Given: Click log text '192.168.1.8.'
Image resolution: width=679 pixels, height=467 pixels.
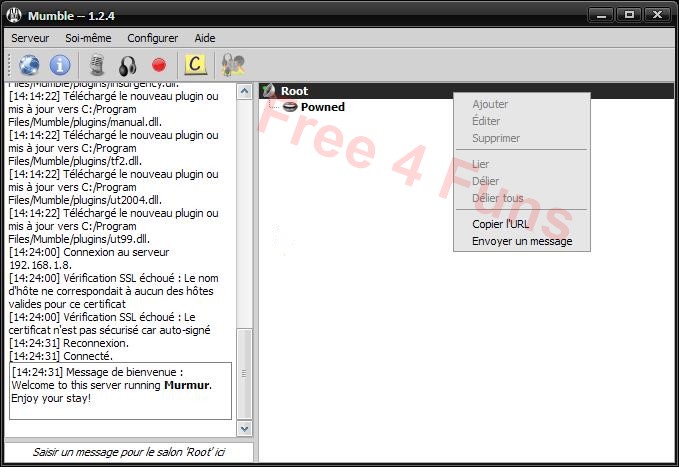Looking at the screenshot, I should pyautogui.click(x=40, y=265).
